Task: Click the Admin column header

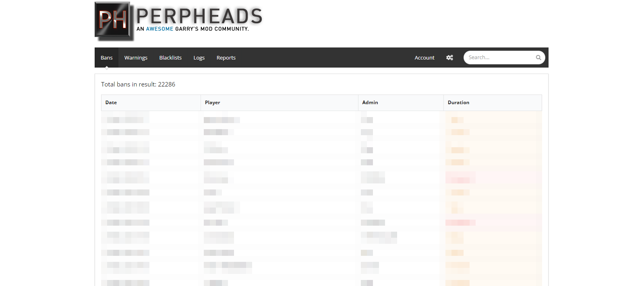Action: point(370,103)
